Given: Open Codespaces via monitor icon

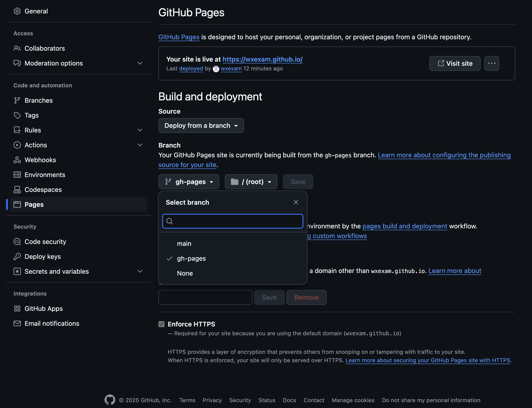Looking at the screenshot, I should [17, 189].
